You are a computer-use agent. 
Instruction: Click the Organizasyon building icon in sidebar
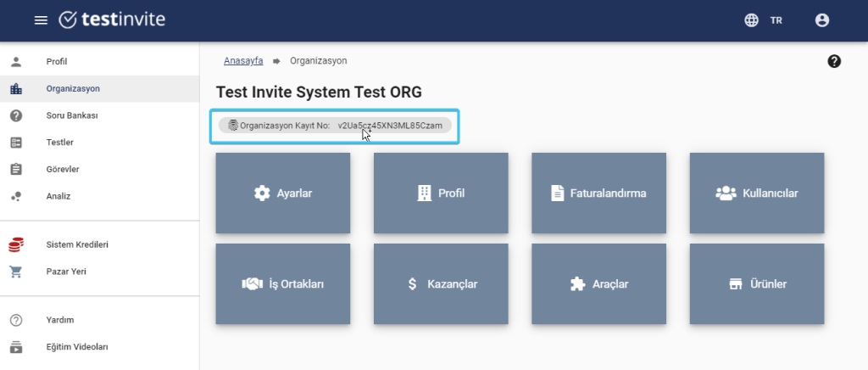16,88
